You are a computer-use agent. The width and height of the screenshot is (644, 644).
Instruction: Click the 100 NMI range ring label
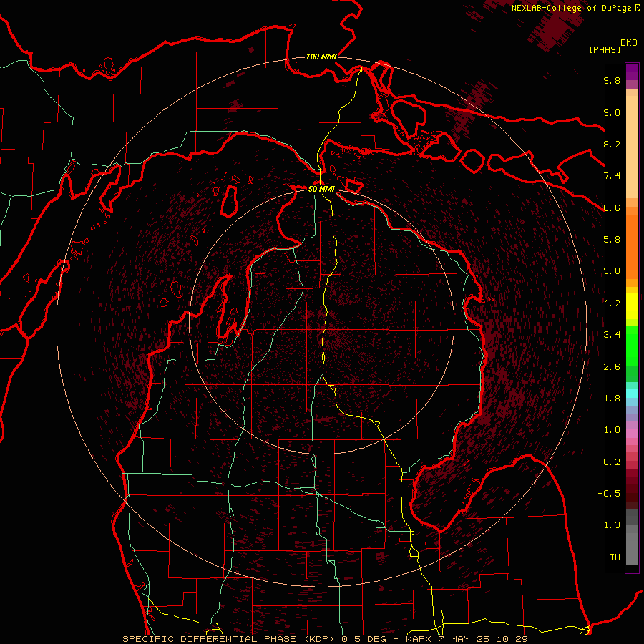[321, 57]
